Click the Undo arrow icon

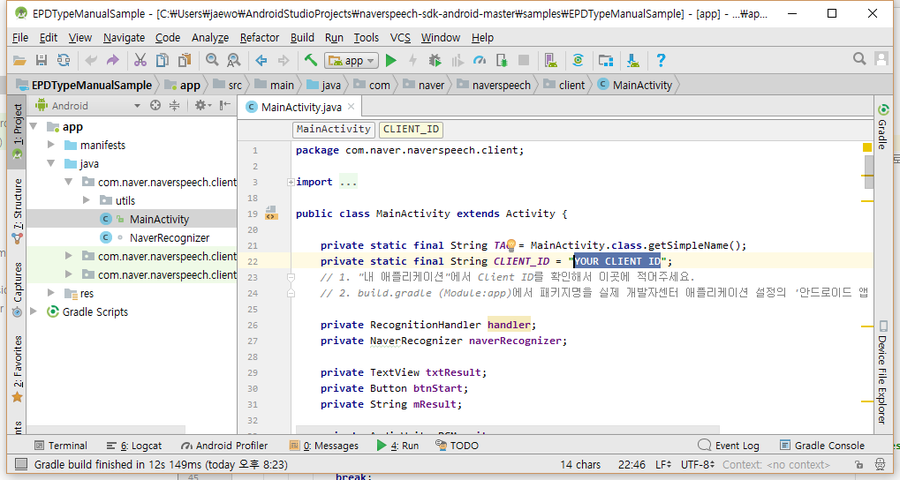pyautogui.click(x=91, y=60)
